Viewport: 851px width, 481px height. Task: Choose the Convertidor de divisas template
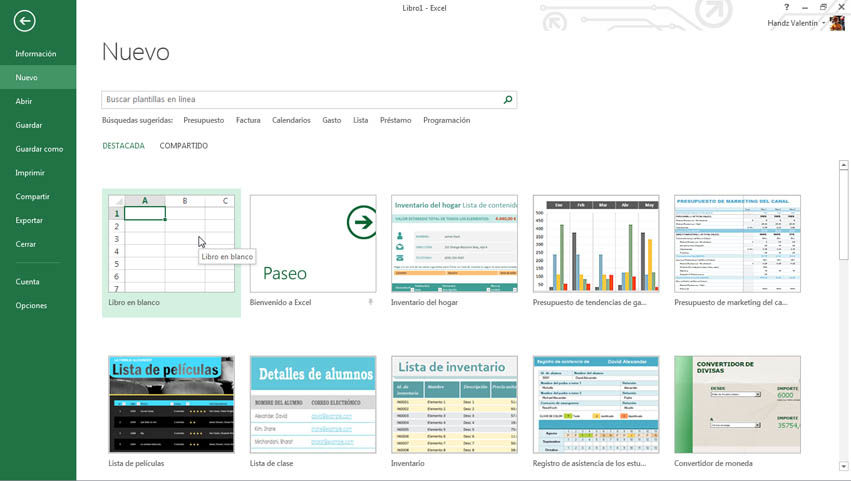click(x=738, y=404)
